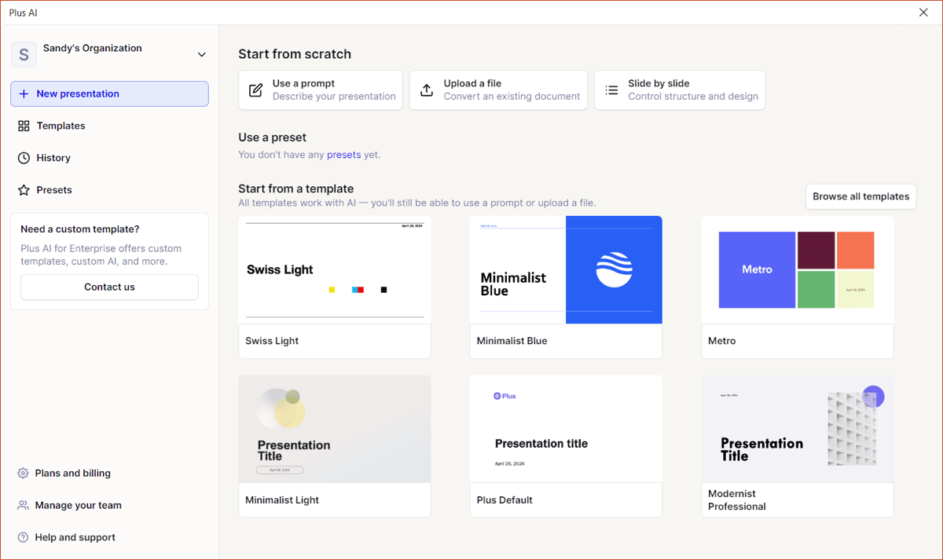Click the pencil icon on Use a prompt
Viewport: 943px width, 560px height.
coord(255,90)
